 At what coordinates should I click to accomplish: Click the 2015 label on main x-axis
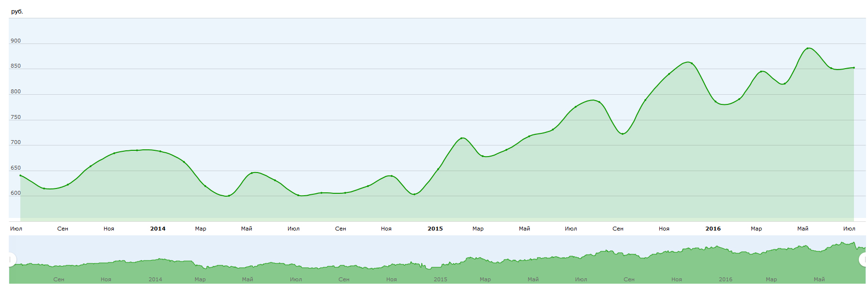pyautogui.click(x=435, y=229)
